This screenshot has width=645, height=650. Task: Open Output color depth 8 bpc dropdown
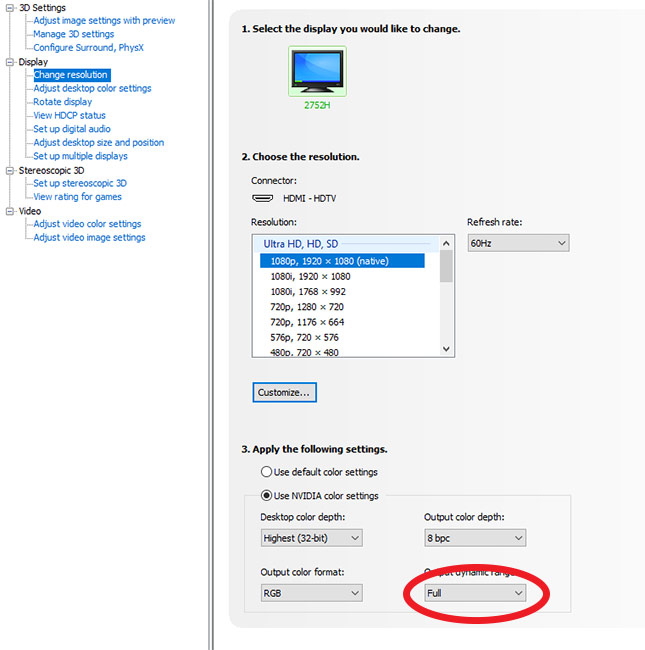(x=475, y=538)
